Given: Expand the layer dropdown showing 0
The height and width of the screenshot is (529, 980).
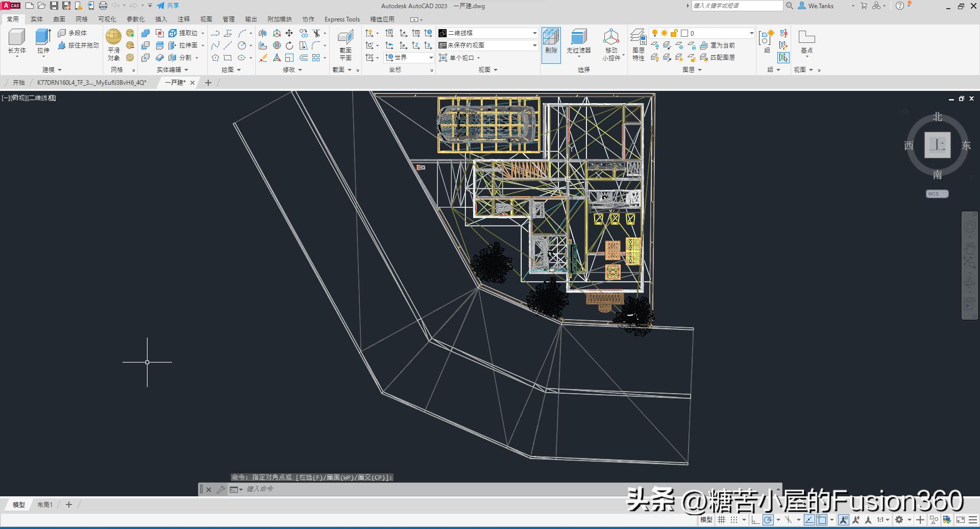Looking at the screenshot, I should coord(751,33).
